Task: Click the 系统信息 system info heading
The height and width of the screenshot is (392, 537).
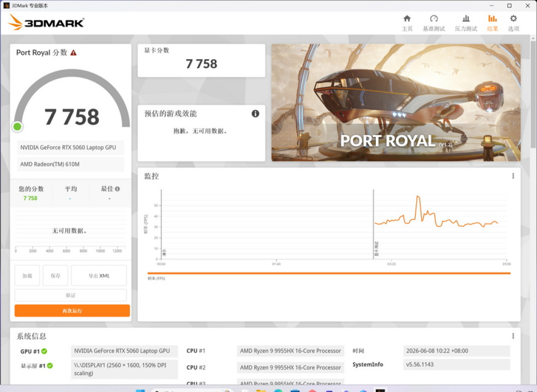Action: point(31,336)
